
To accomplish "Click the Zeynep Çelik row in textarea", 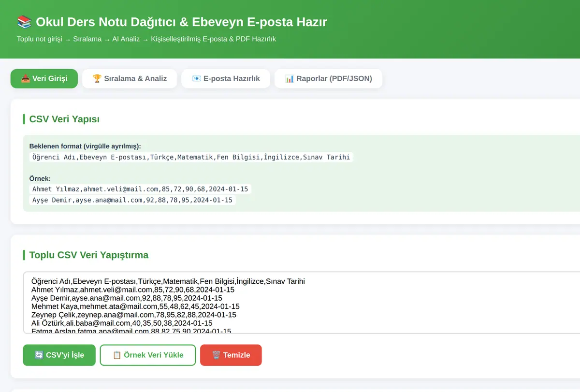I will [133, 315].
